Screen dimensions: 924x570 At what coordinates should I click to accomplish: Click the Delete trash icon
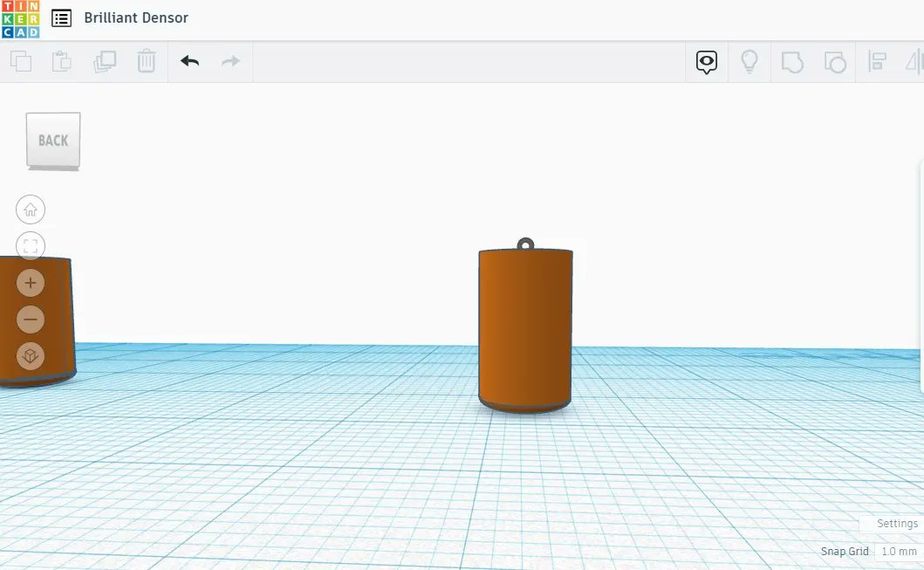146,61
